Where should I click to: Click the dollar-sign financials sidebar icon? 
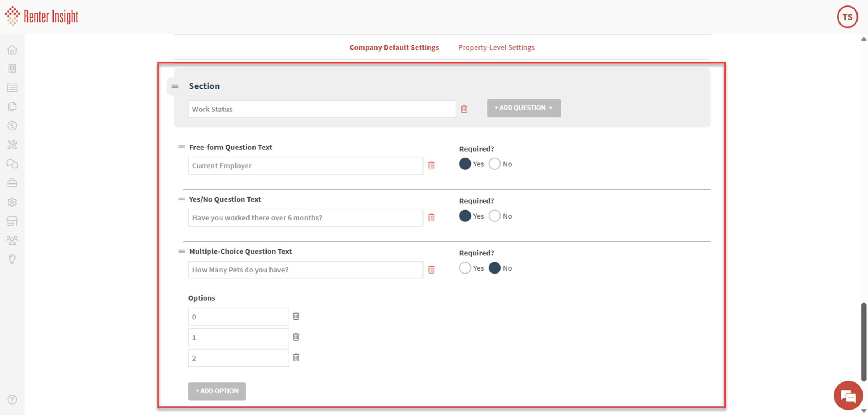(12, 126)
